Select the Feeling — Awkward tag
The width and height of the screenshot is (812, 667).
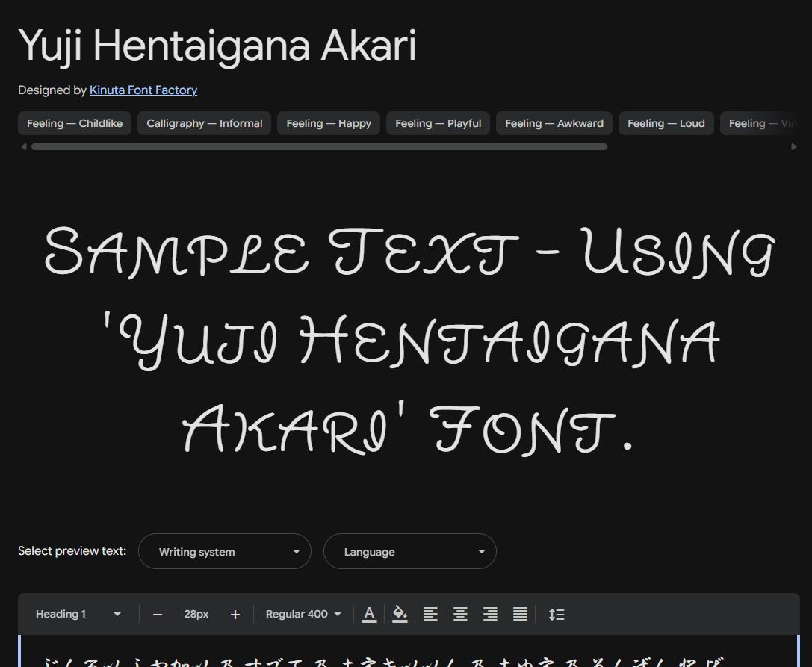pos(554,123)
